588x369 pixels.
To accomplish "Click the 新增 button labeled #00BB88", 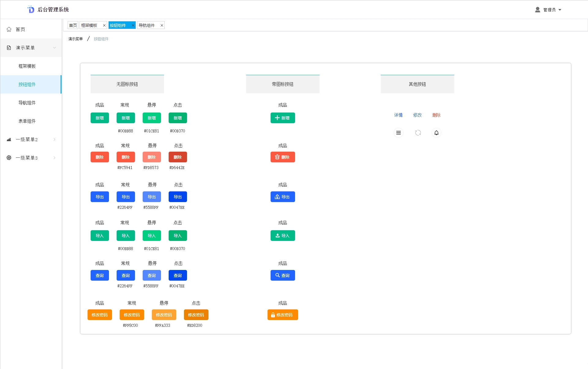I will pyautogui.click(x=126, y=118).
